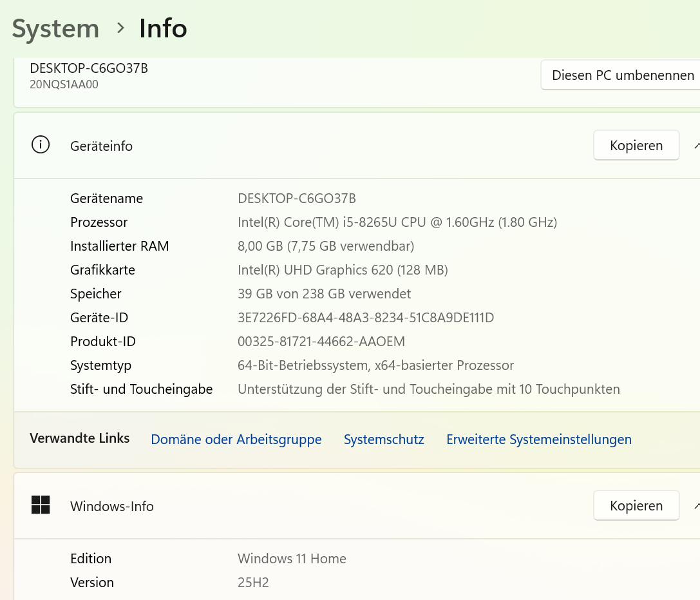Click the Systemtyp label
Screen dimensions: 700x600
pos(101,365)
